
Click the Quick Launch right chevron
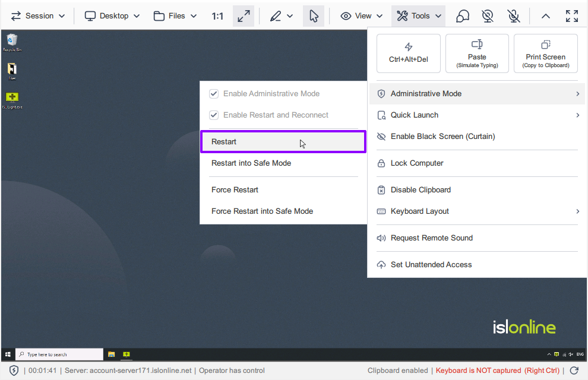pyautogui.click(x=577, y=115)
